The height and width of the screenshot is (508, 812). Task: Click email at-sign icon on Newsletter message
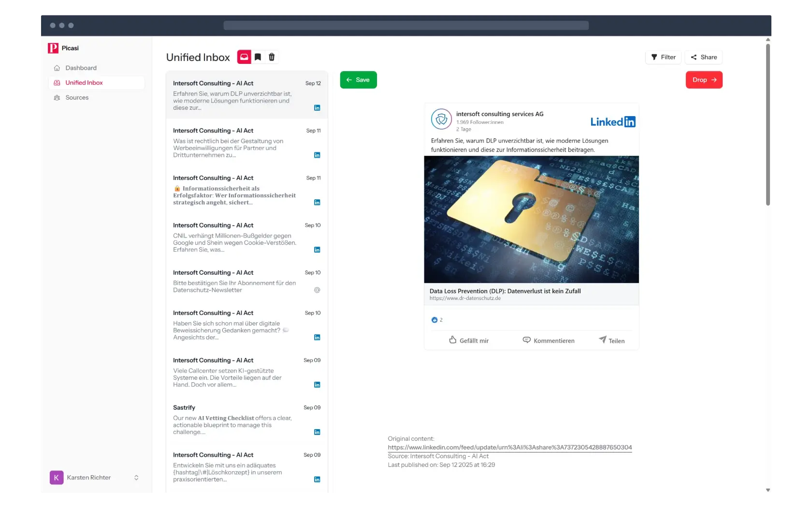coord(317,290)
